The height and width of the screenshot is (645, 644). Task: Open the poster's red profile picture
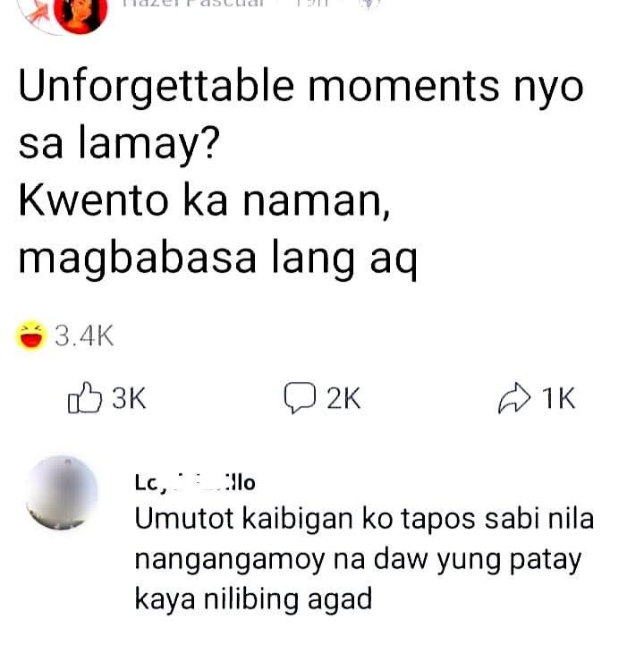click(x=80, y=14)
